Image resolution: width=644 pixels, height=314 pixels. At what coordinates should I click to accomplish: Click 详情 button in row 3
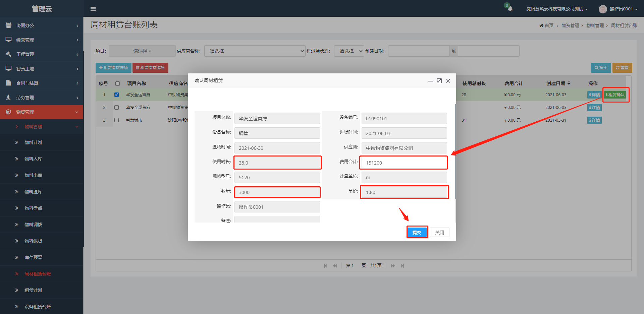point(594,120)
